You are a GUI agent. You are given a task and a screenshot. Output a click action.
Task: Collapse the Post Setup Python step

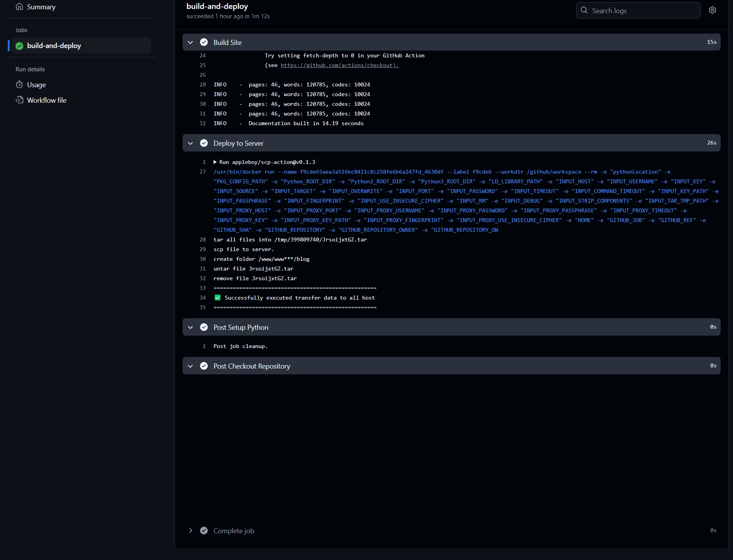(190, 327)
